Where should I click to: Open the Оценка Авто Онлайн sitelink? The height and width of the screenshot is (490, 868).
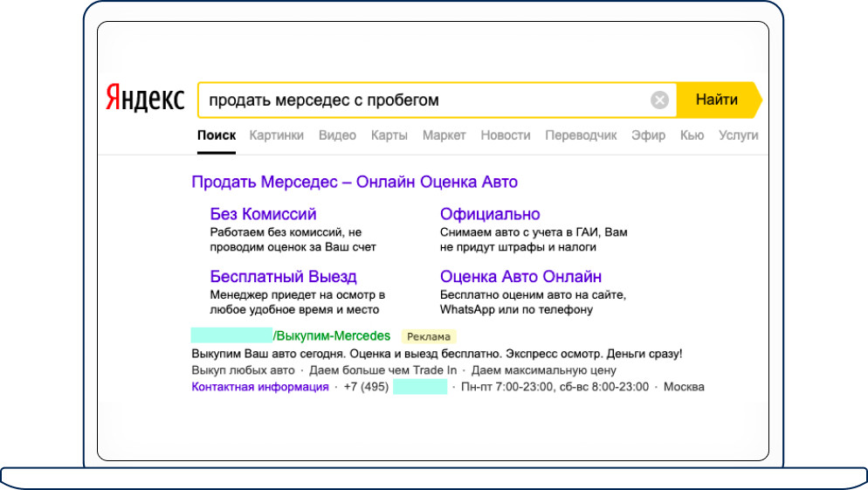[520, 277]
